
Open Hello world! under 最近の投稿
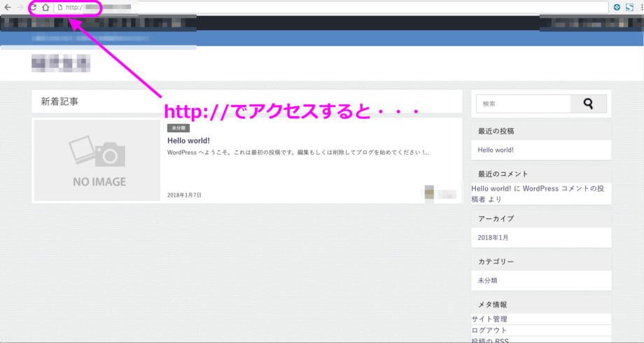(496, 150)
